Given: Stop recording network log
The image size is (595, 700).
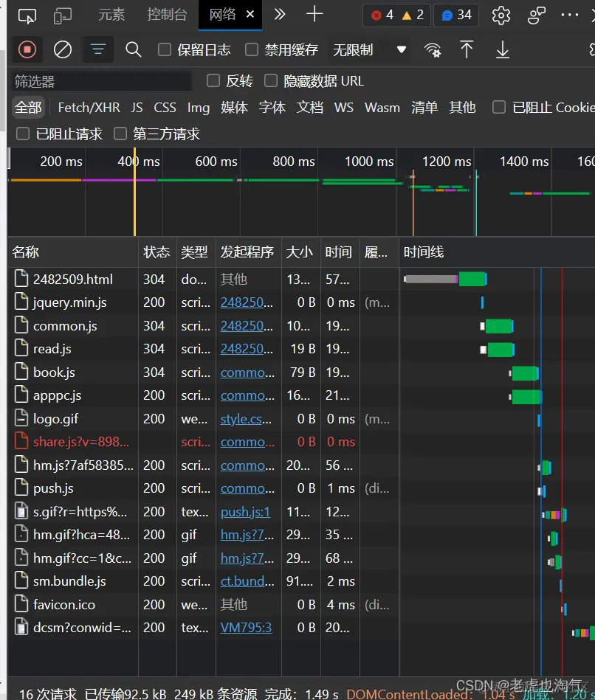Looking at the screenshot, I should click(27, 49).
